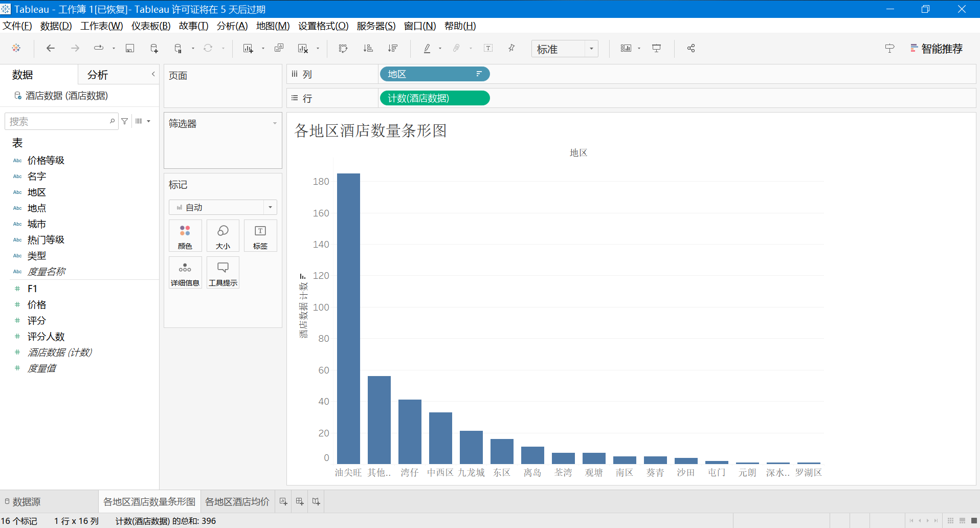
Task: Click the presentation mode icon
Action: pos(656,48)
